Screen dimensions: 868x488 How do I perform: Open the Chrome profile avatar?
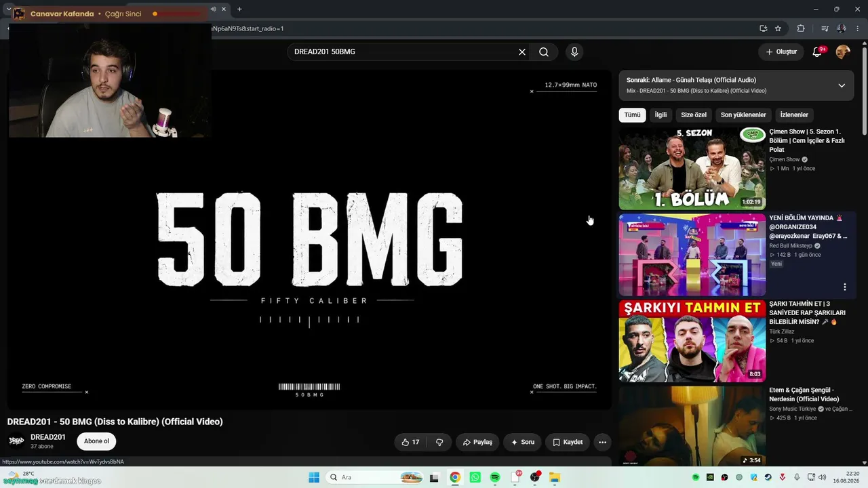point(842,28)
